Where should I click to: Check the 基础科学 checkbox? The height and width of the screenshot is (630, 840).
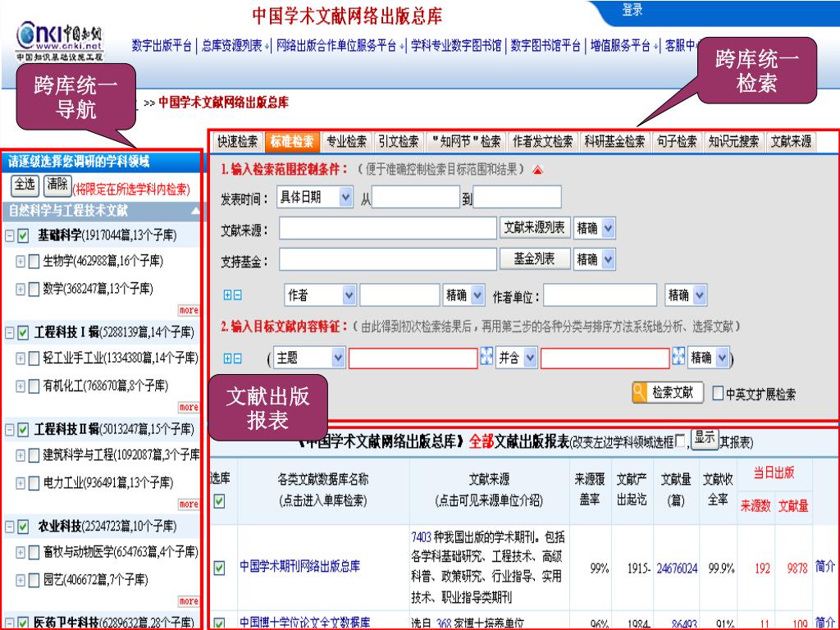tap(23, 235)
